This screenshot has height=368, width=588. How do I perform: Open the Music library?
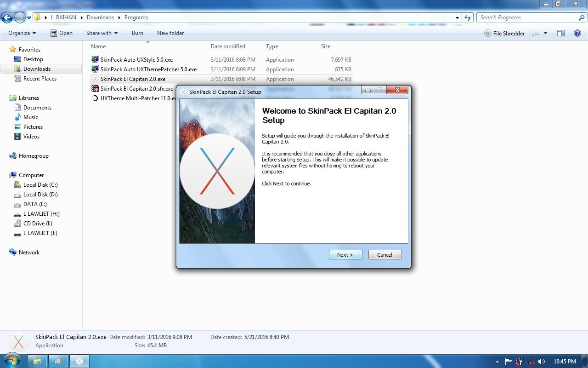(31, 117)
